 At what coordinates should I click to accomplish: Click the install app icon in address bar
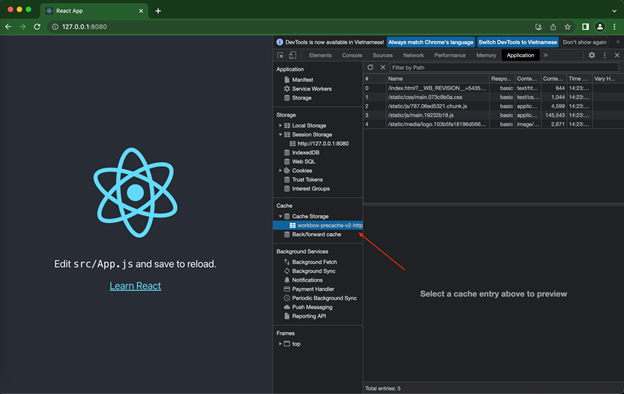(538, 27)
